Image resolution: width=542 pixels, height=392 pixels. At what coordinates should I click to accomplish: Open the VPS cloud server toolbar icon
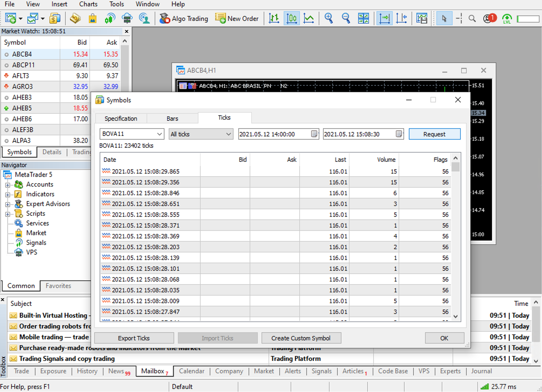[x=127, y=19]
